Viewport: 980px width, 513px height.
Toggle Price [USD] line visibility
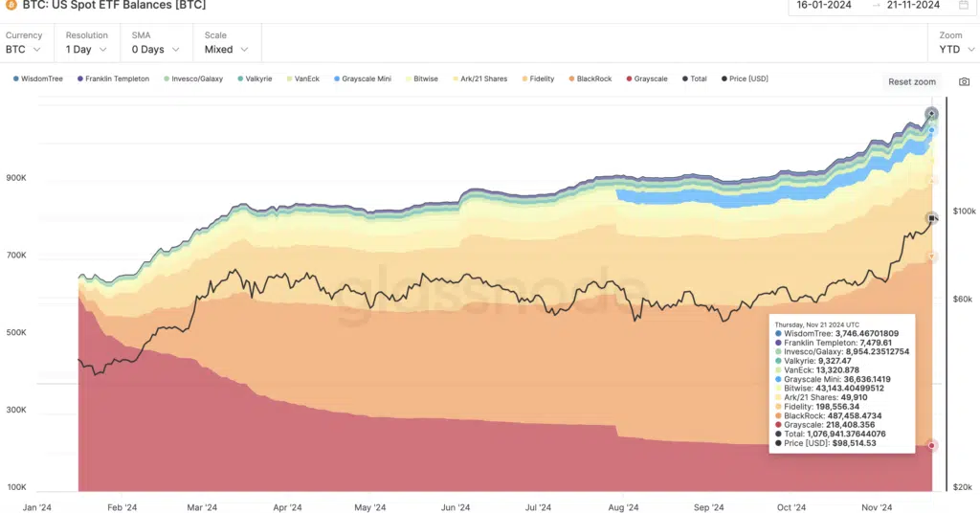745,78
